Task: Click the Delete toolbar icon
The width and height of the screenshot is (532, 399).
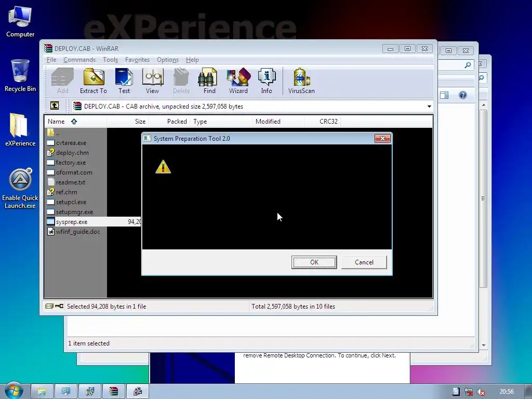Action: [181, 81]
